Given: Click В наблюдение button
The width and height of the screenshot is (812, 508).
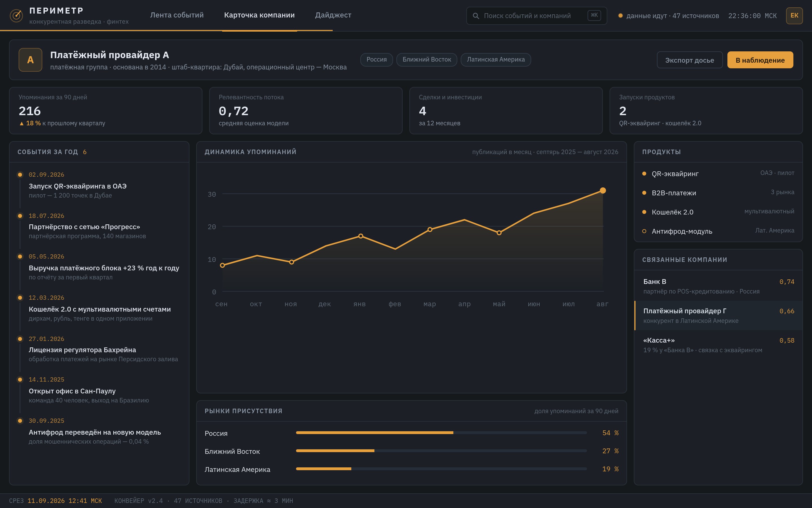Looking at the screenshot, I should pos(760,60).
